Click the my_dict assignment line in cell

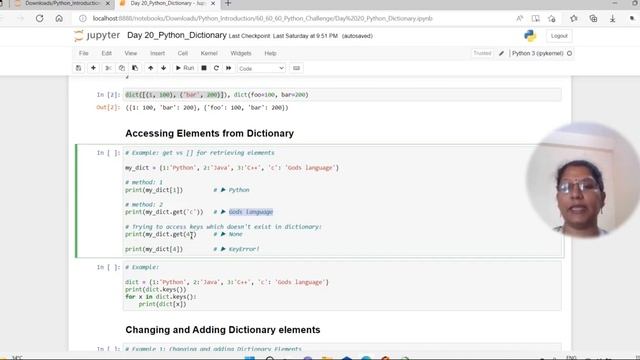click(x=232, y=168)
